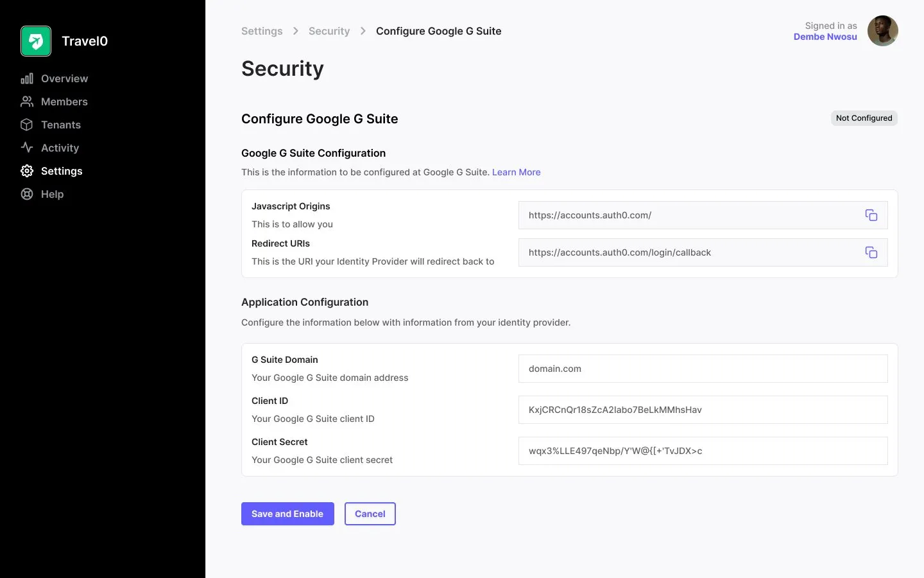Copy the Redirect URIs callback URL
The image size is (924, 578).
871,252
